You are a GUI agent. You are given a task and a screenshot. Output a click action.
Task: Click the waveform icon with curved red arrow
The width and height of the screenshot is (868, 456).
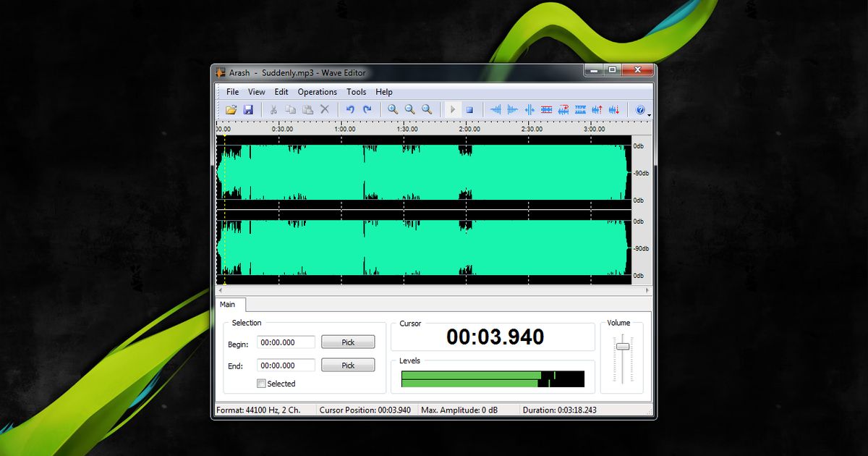tap(563, 109)
